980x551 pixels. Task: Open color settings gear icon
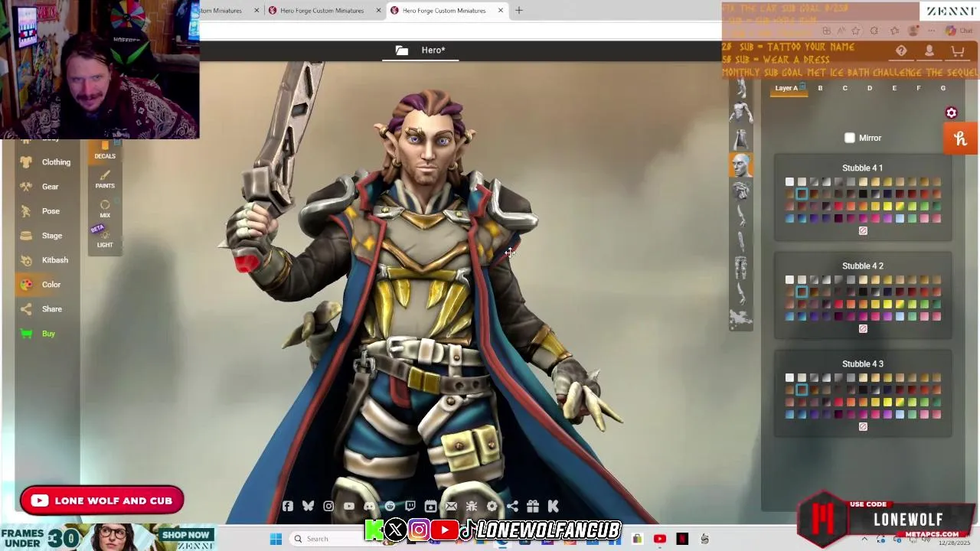click(x=951, y=112)
